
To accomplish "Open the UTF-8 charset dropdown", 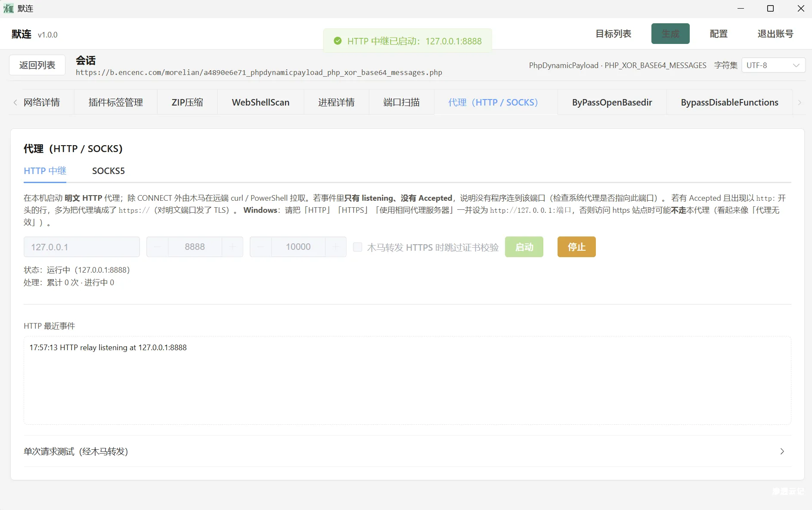I will [x=773, y=65].
